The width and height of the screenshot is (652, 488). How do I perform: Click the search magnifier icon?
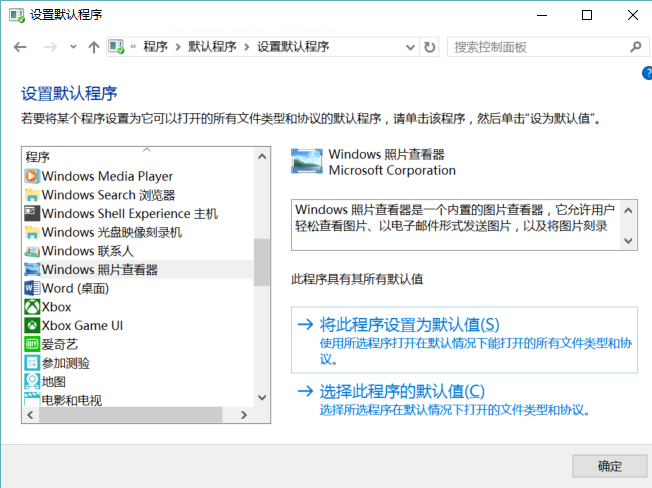click(635, 47)
